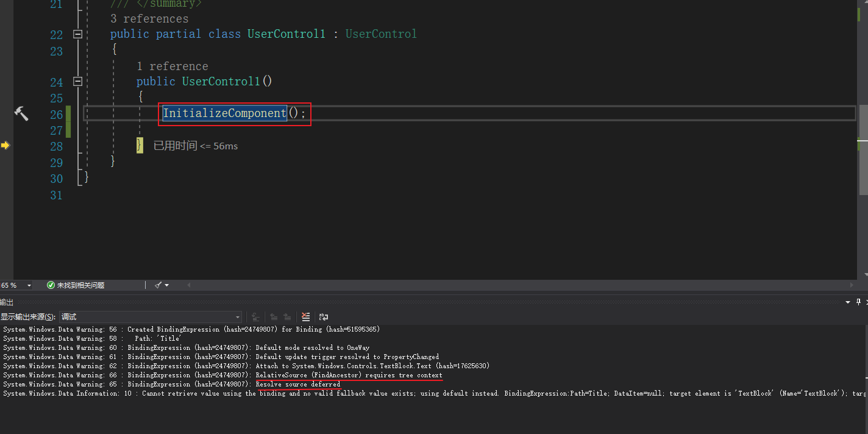
Task: Click the green no-issues-found checkmark icon
Action: point(51,285)
